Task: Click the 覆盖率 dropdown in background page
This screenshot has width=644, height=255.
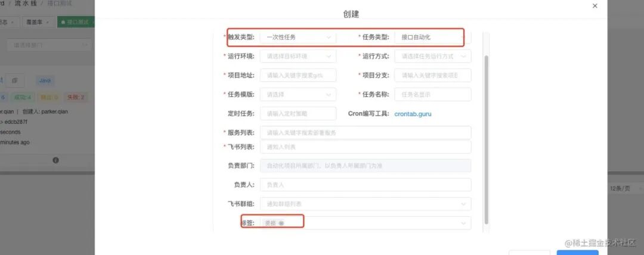Action: [x=38, y=22]
